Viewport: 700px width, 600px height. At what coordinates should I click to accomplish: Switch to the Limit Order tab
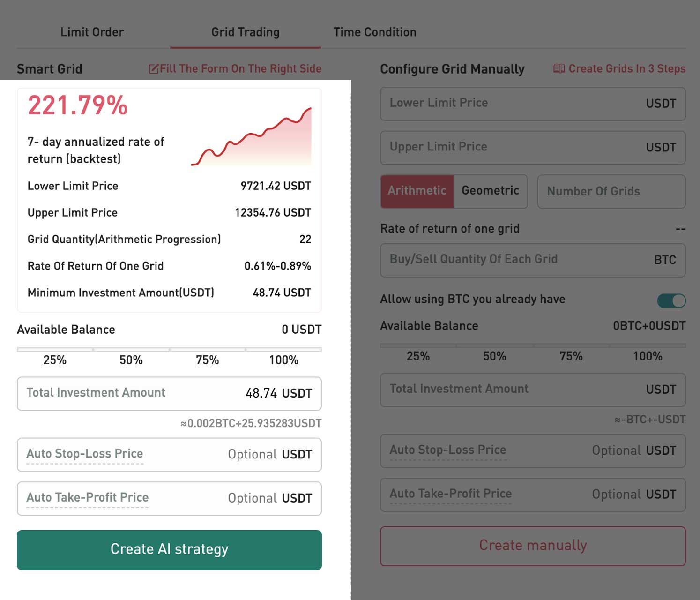coord(92,32)
